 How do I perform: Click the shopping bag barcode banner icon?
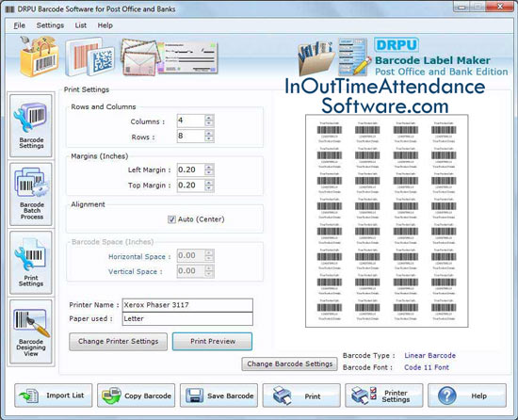tap(40, 57)
